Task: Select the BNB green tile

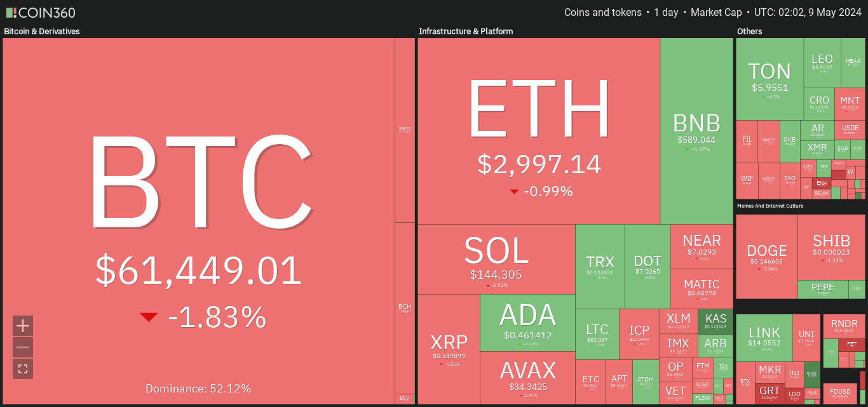Action: 697,131
